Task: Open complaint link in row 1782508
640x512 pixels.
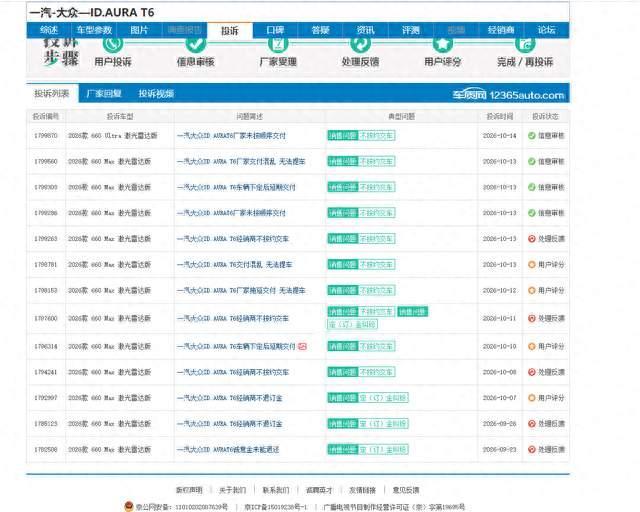Action: (228, 450)
